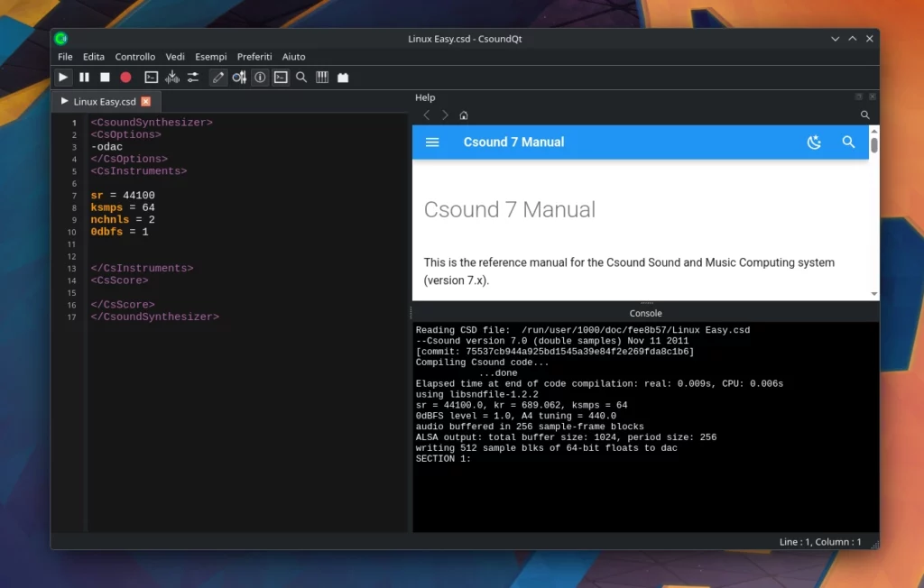Image resolution: width=924 pixels, height=588 pixels.
Task: Click the "</CsoundSynthesizer>" closing tag
Action: coord(155,317)
